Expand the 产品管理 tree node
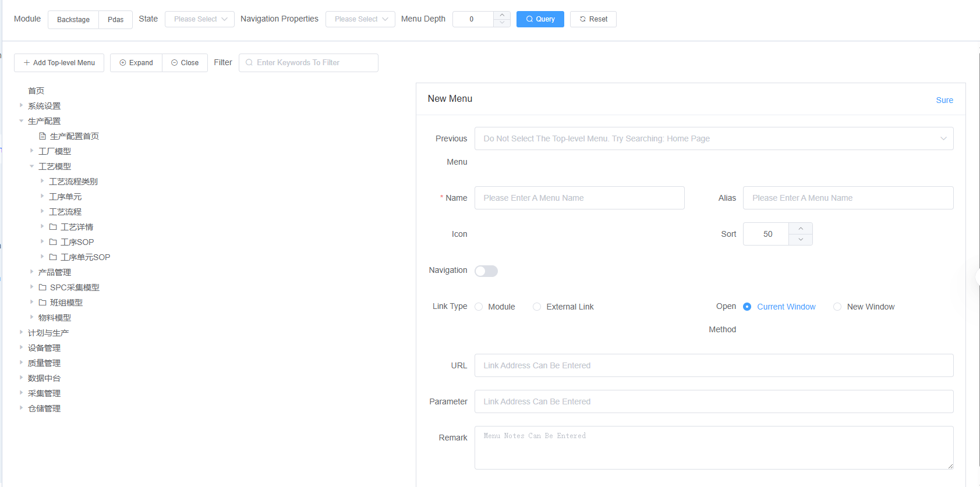Screen dimensions: 980x487 click(x=32, y=272)
